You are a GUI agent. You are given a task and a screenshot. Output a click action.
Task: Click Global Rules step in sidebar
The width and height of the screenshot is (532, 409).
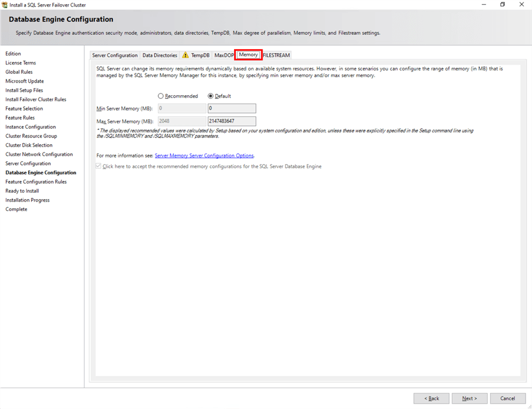(19, 72)
